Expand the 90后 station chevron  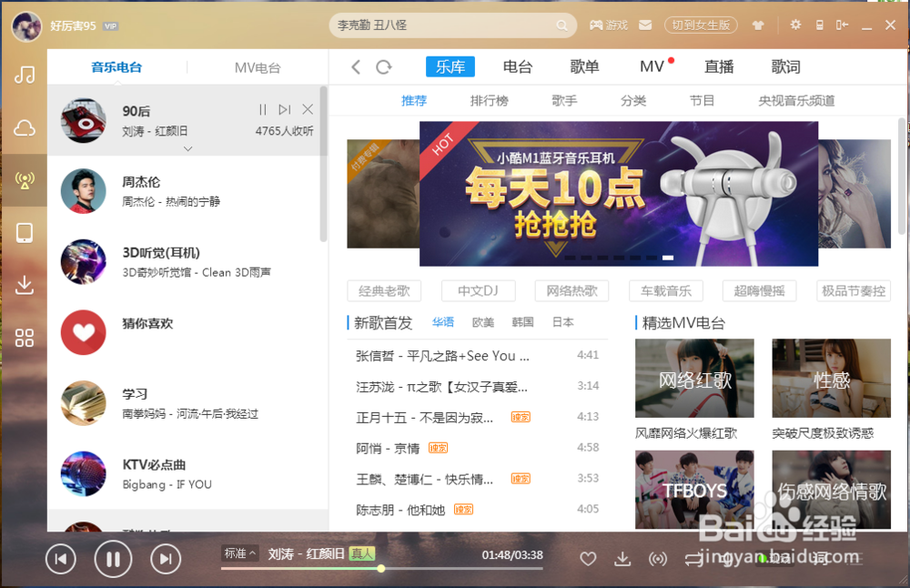point(187,148)
